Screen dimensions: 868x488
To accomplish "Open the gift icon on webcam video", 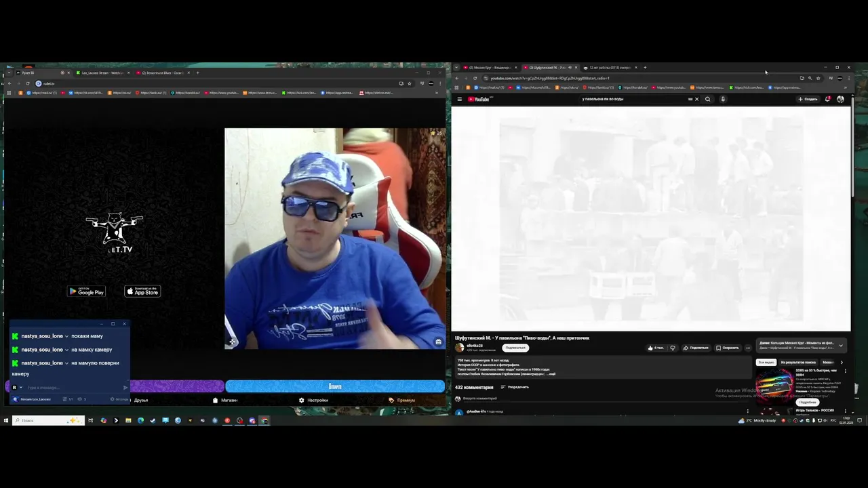I will 439,342.
